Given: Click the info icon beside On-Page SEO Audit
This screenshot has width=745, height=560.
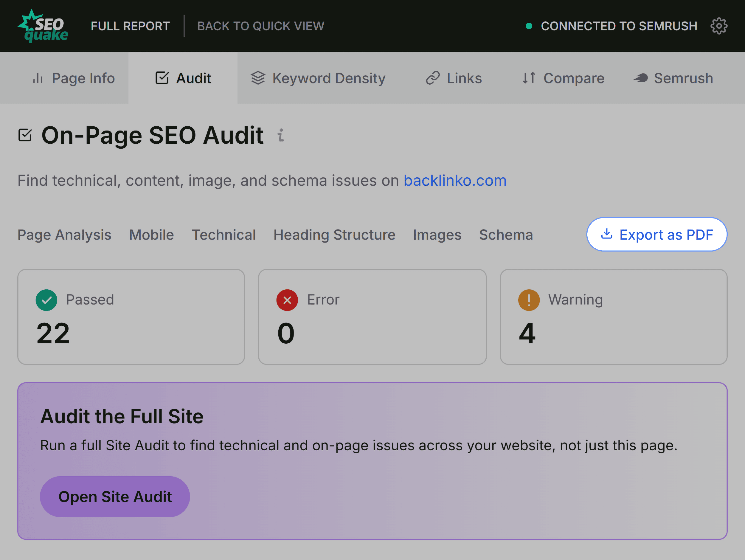Looking at the screenshot, I should (280, 135).
